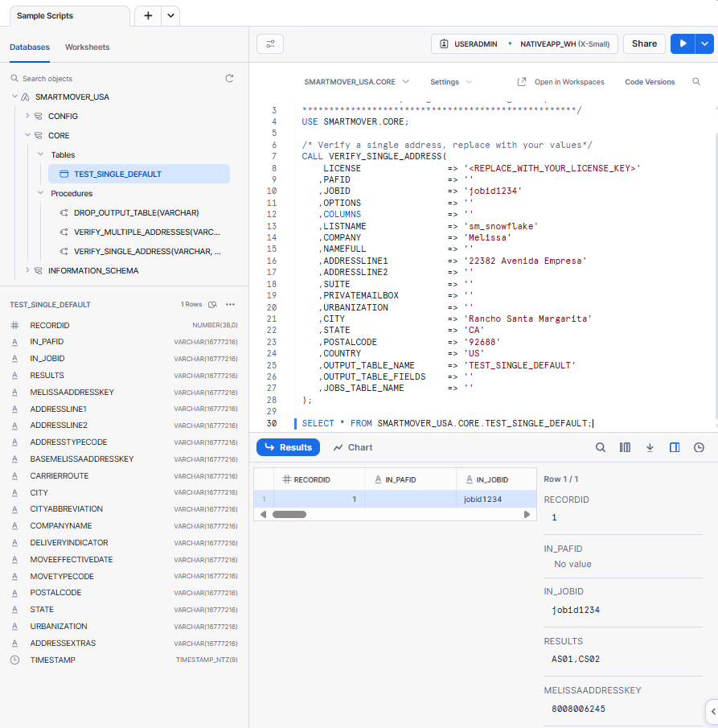The height and width of the screenshot is (728, 718).
Task: Click the MOVEEFFECTIVEDATE column entry
Action: click(x=124, y=559)
